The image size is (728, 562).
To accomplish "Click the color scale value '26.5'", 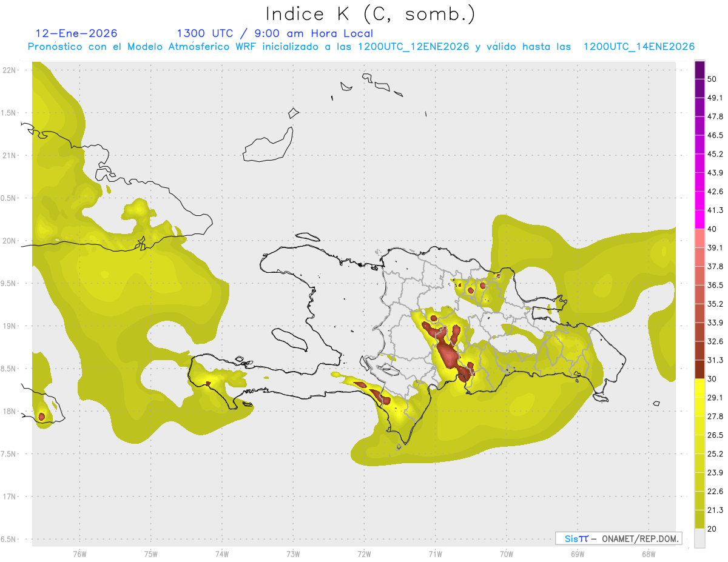I will pos(716,435).
